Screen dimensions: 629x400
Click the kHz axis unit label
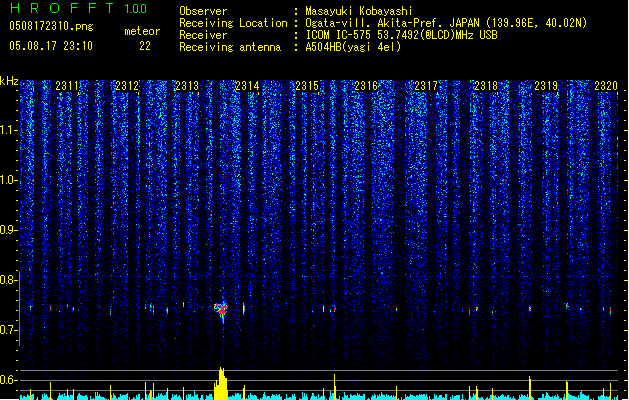click(x=9, y=81)
